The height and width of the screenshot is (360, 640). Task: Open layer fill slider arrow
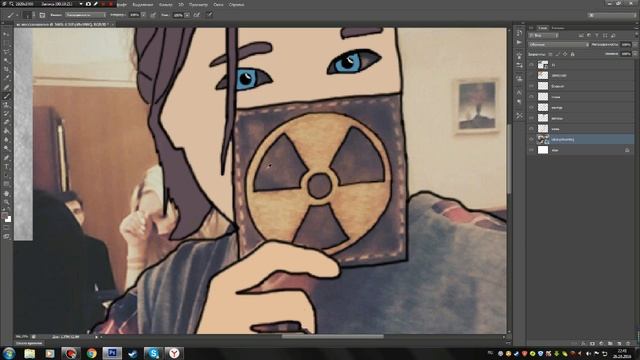(x=636, y=54)
